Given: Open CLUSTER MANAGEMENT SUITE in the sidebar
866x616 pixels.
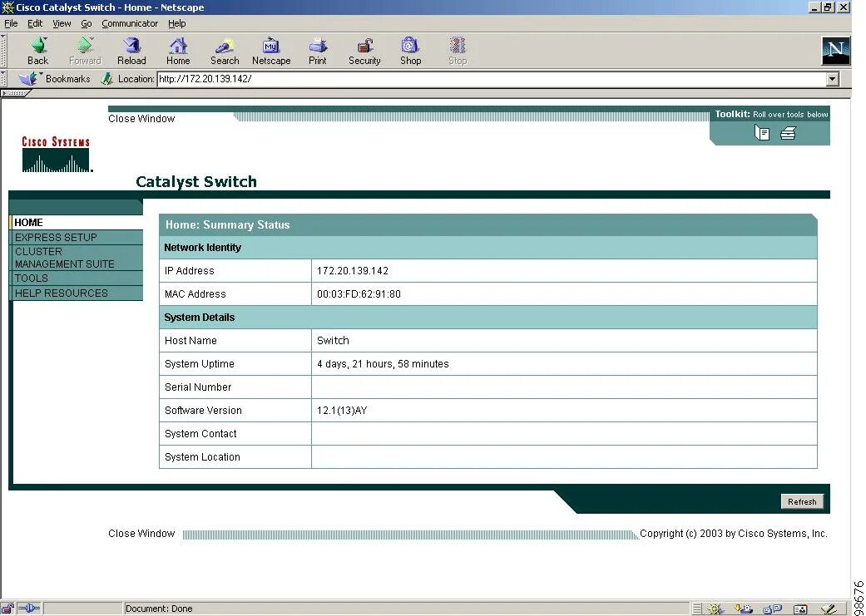Looking at the screenshot, I should click(77, 258).
